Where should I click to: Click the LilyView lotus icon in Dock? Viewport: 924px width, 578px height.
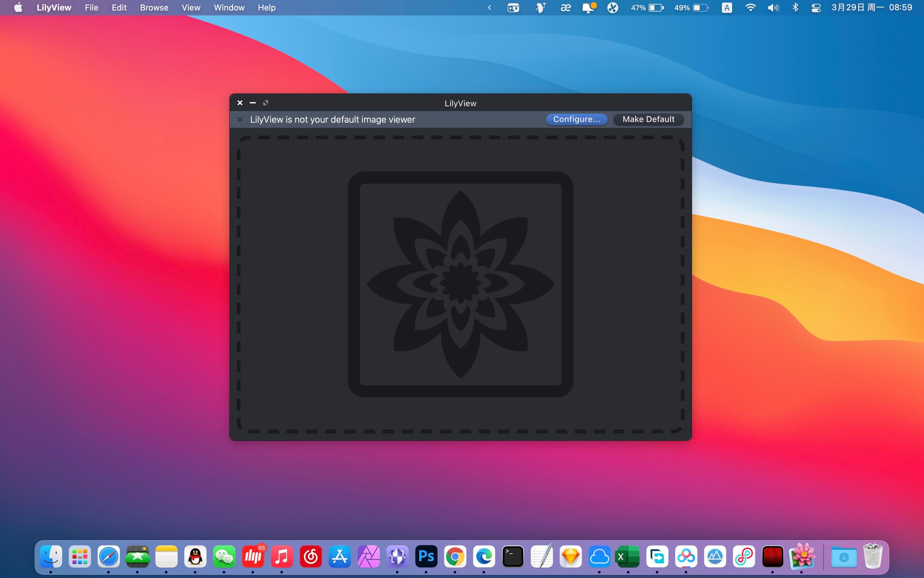point(802,556)
